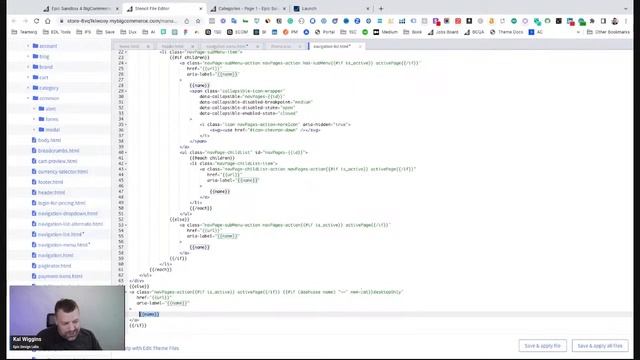Switch to Categories Page 1 tab
This screenshot has width=640, height=360.
point(248,8)
